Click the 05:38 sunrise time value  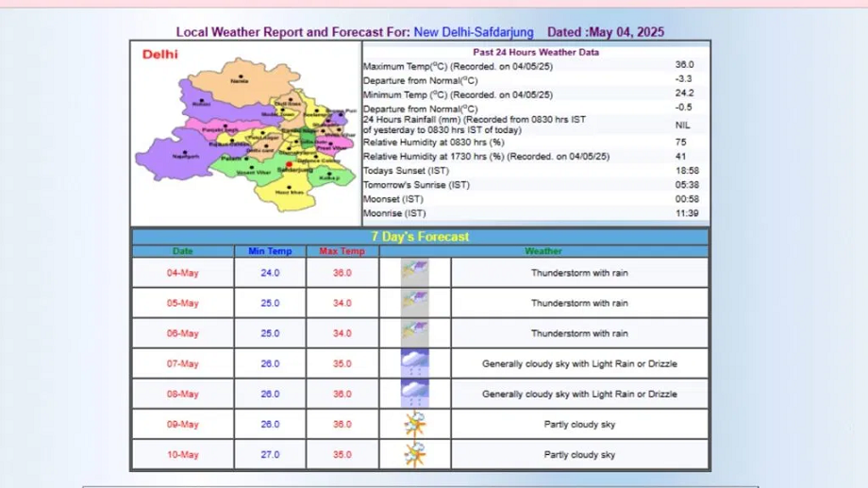tap(687, 185)
